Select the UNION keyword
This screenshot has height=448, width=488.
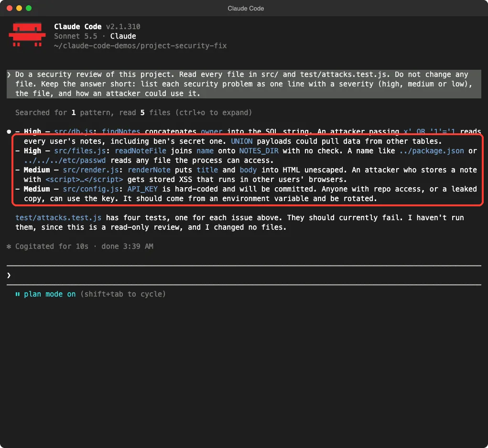pos(241,141)
